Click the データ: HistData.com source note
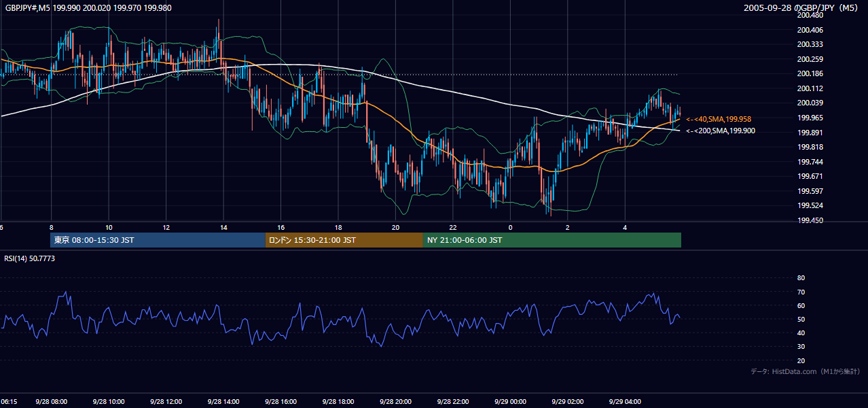The width and height of the screenshot is (868, 408). (x=806, y=372)
